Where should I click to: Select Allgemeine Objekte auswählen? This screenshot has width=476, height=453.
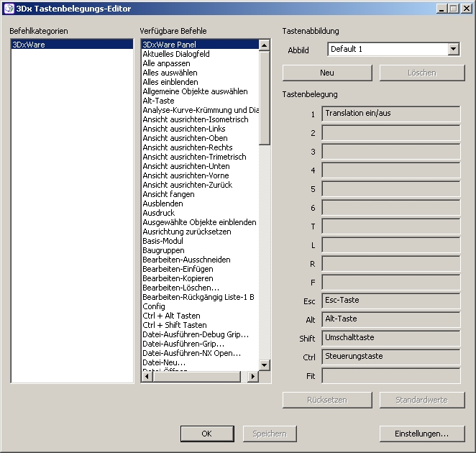tap(200, 91)
